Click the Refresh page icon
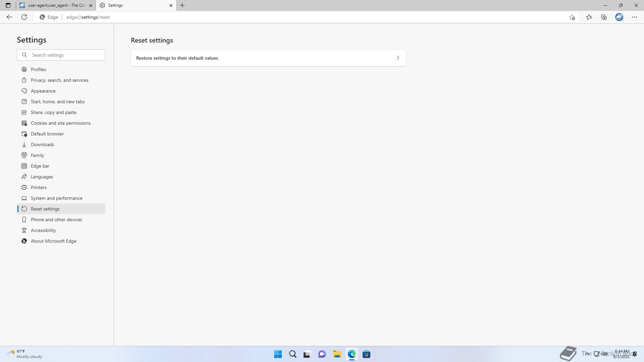This screenshot has width=644, height=362. (24, 17)
